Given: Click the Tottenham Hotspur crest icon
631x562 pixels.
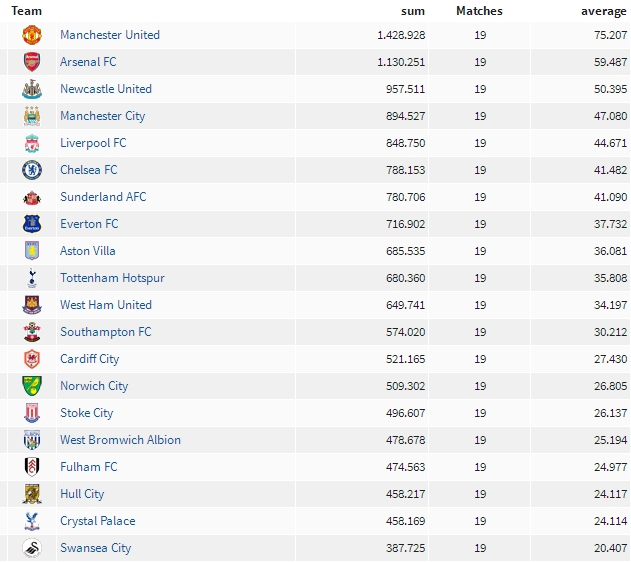Looking at the screenshot, I should point(32,278).
